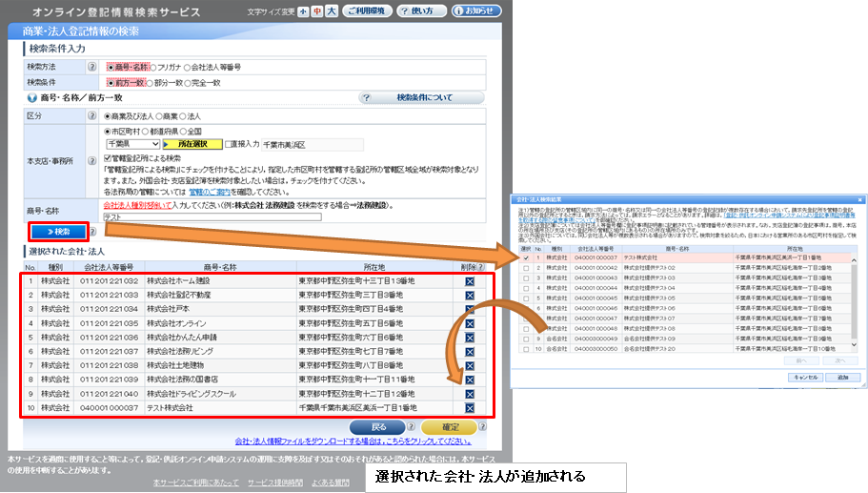The height and width of the screenshot is (493, 868).
Task: Select 法人 category radio
Action: 183,116
